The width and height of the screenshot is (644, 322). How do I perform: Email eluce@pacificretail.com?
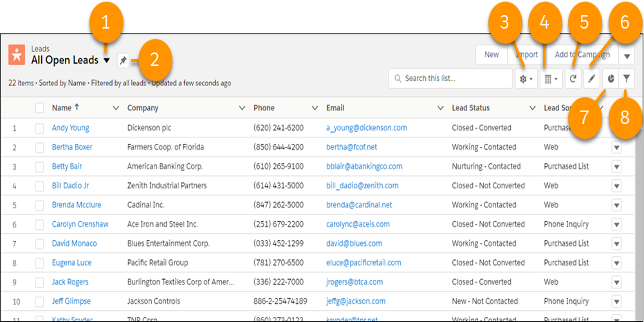click(364, 263)
